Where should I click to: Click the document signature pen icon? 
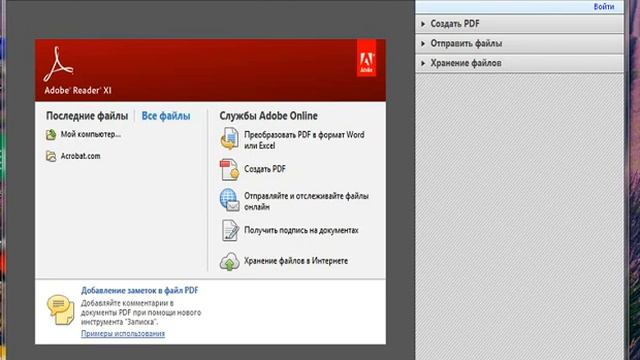point(230,231)
